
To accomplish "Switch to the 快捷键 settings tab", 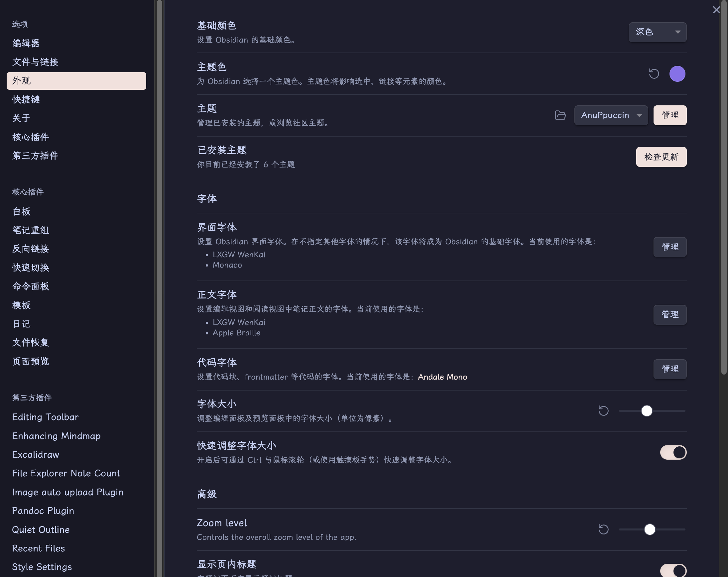I will coord(26,99).
